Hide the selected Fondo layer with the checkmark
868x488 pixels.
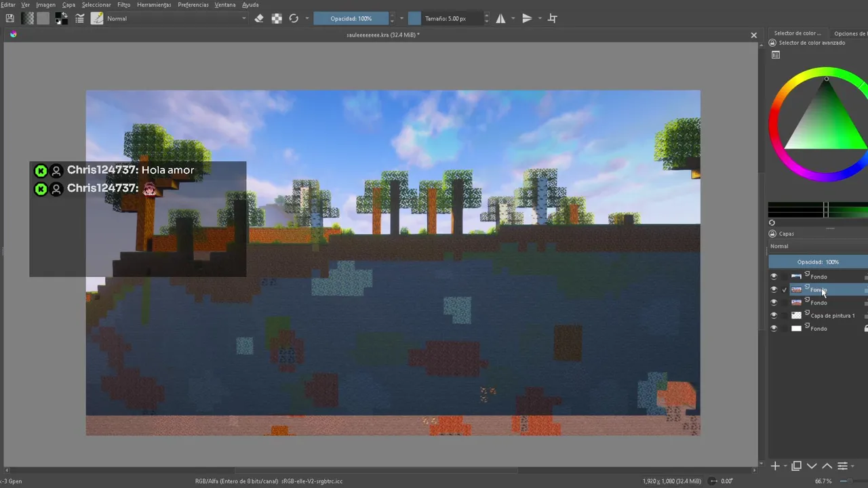tap(774, 289)
